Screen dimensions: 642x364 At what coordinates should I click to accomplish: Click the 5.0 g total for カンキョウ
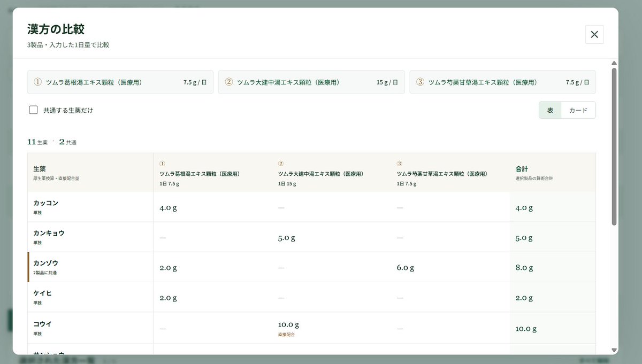coord(524,238)
